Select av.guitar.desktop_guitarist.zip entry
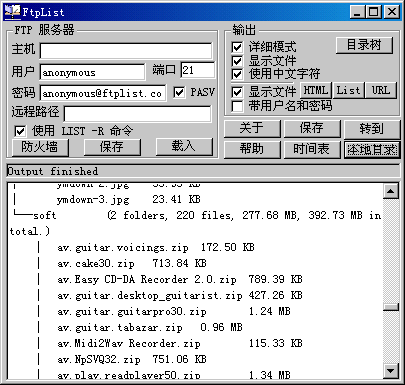 (x=150, y=295)
